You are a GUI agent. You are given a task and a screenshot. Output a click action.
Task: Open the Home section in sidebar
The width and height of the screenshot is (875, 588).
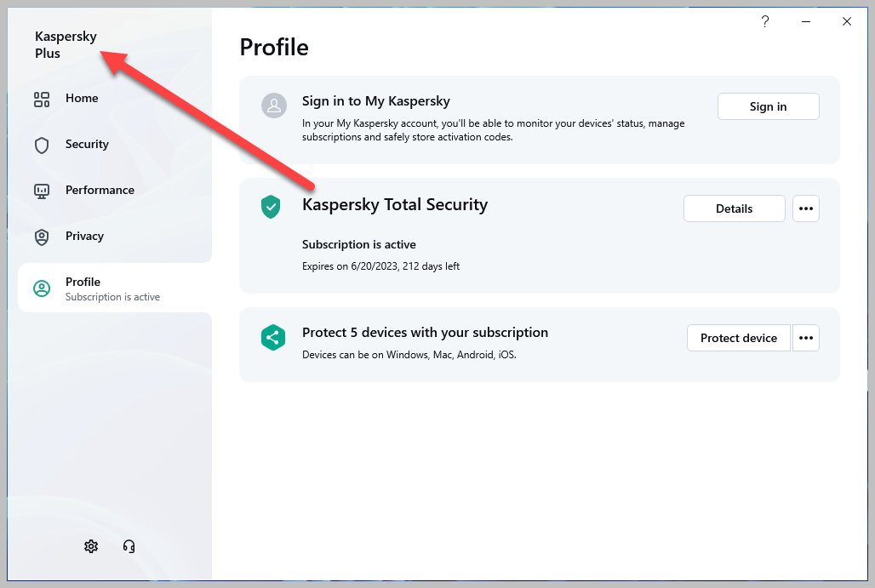click(82, 98)
